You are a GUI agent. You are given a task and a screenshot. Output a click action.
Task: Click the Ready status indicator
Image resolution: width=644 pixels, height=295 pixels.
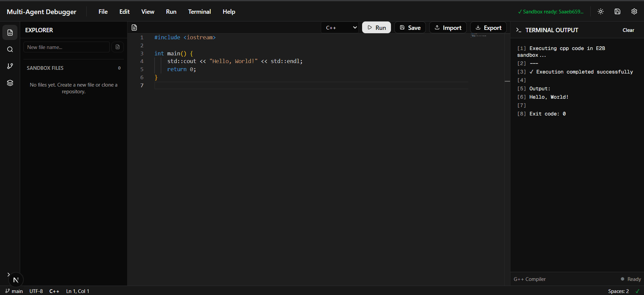pyautogui.click(x=631, y=279)
